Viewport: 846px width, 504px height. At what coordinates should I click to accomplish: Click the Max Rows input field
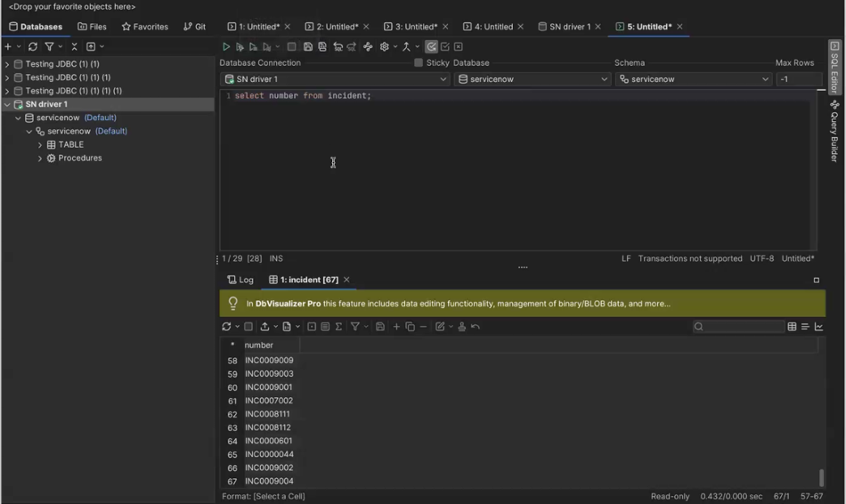click(799, 79)
